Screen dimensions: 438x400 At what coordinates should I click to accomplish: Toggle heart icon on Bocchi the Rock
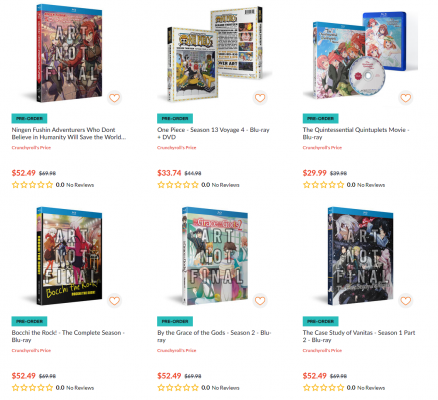click(x=114, y=301)
